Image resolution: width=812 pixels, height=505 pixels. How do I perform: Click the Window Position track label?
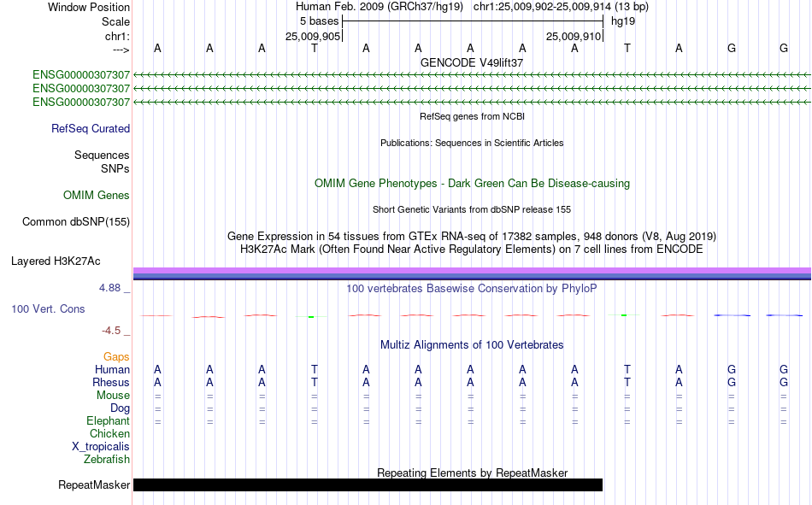pyautogui.click(x=89, y=7)
